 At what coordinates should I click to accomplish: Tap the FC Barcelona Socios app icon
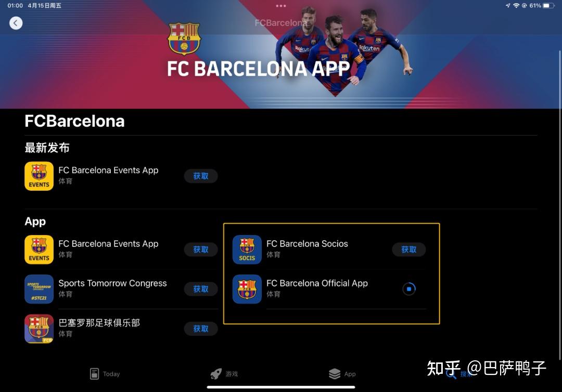tap(247, 250)
